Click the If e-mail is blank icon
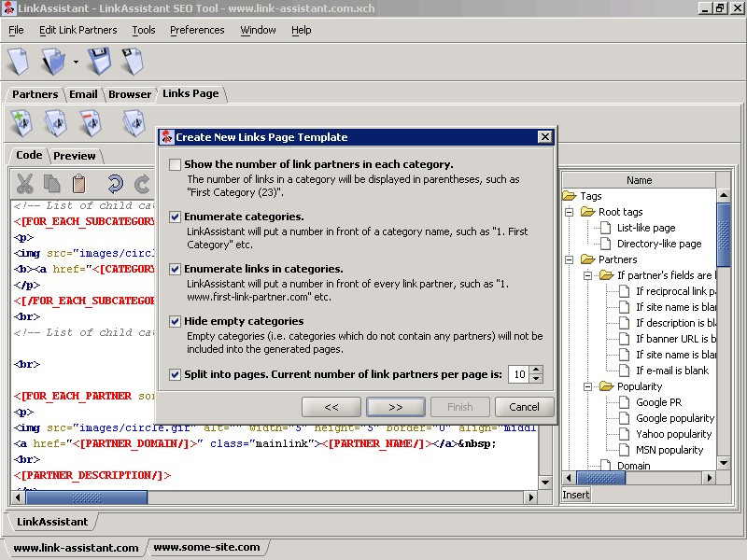The height and width of the screenshot is (560, 747). [x=624, y=370]
